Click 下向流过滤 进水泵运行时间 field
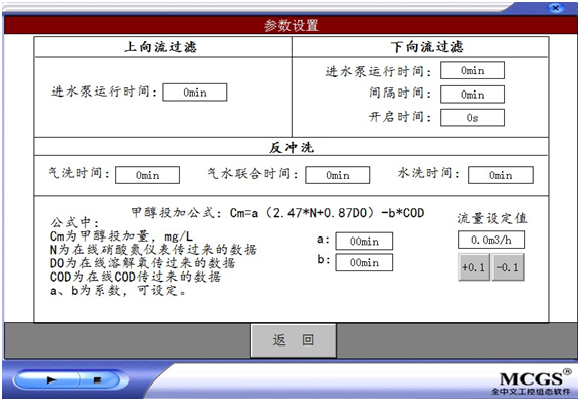This screenshot has height=399, width=579. tap(472, 70)
